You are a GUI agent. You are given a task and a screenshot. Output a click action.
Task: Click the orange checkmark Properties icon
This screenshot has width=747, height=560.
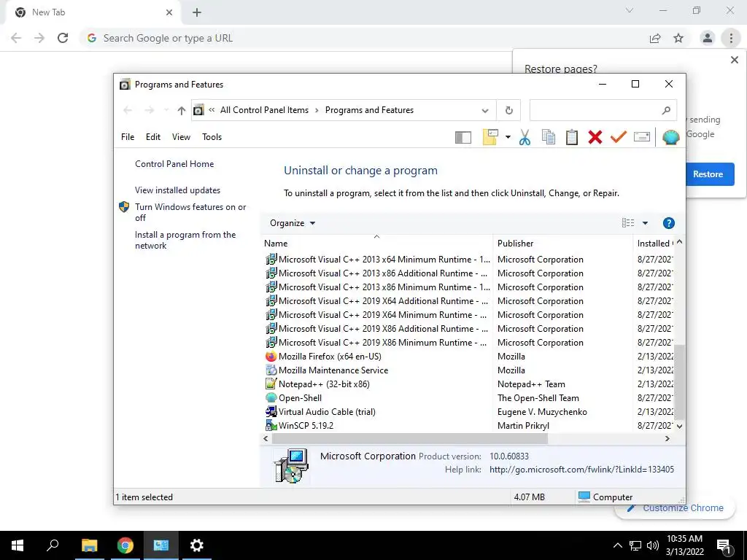click(619, 137)
